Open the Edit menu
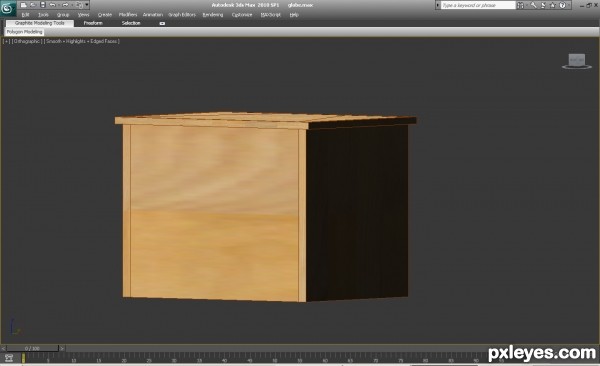Viewport: 600px width, 366px height. [x=26, y=15]
